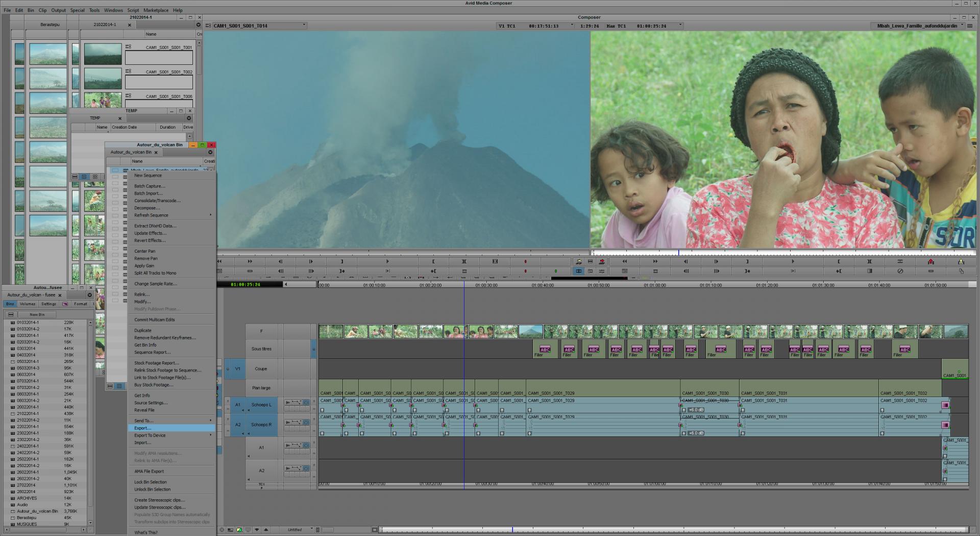Click record monitor position bar
The height and width of the screenshot is (536, 980).
783,253
